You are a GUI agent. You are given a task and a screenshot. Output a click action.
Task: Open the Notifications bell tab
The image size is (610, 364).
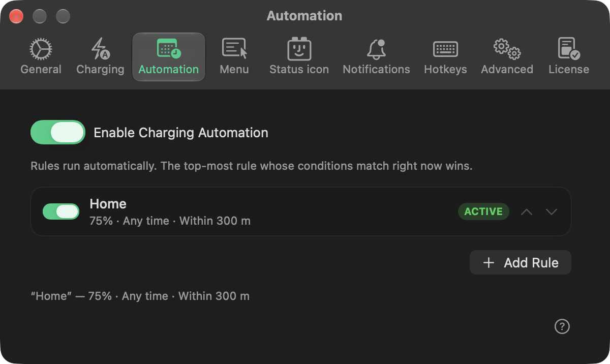point(376,57)
